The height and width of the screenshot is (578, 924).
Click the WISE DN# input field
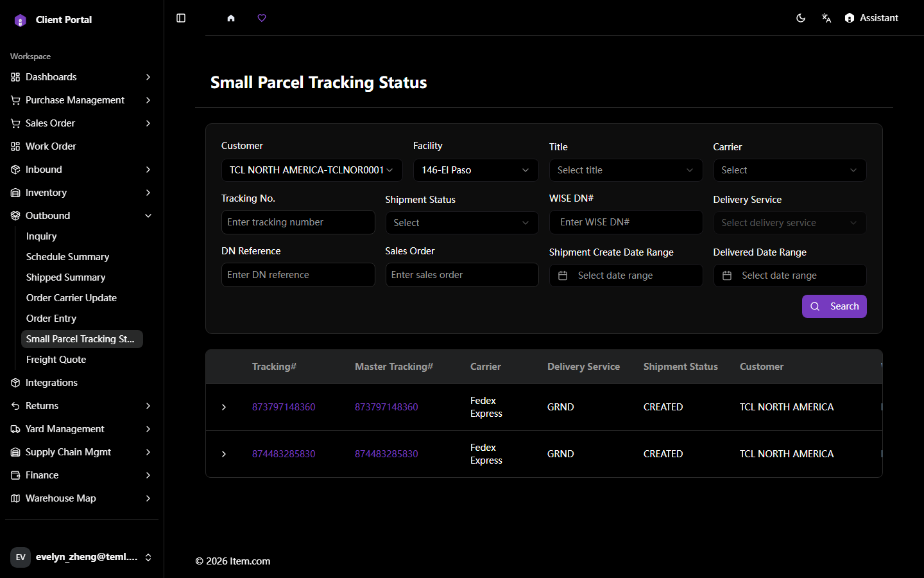pos(626,222)
